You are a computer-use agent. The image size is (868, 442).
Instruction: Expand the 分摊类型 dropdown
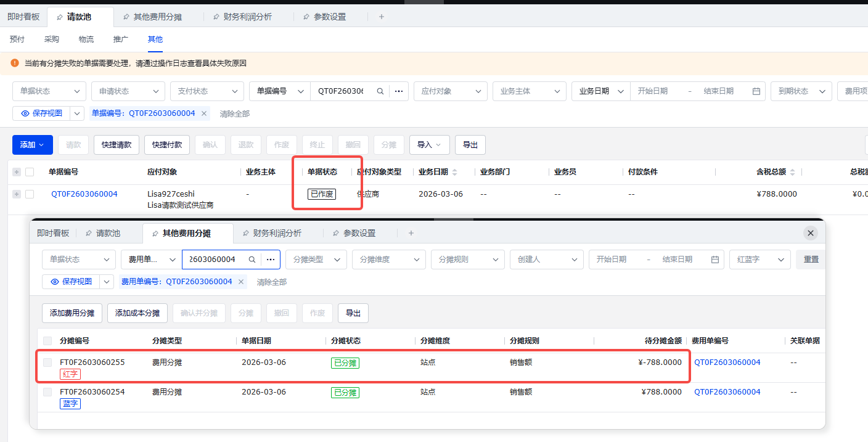316,260
